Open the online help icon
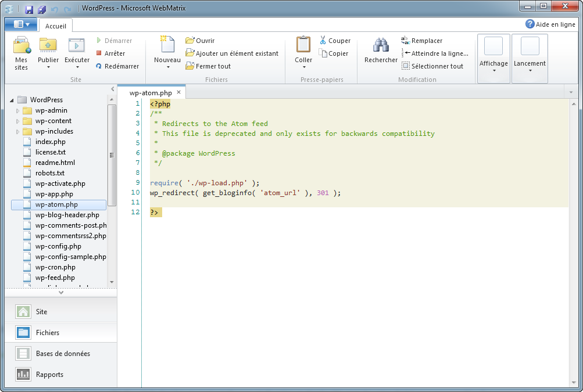This screenshot has width=583, height=392. [x=530, y=24]
